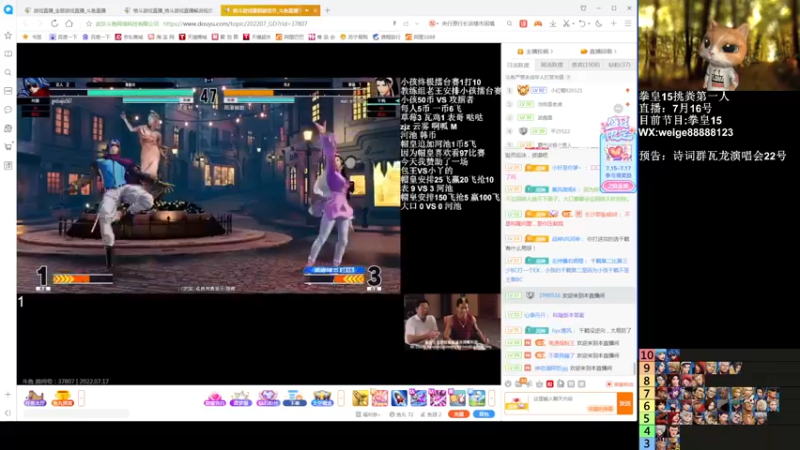
Task: Open the (1908) ranking tab
Action: click(585, 65)
